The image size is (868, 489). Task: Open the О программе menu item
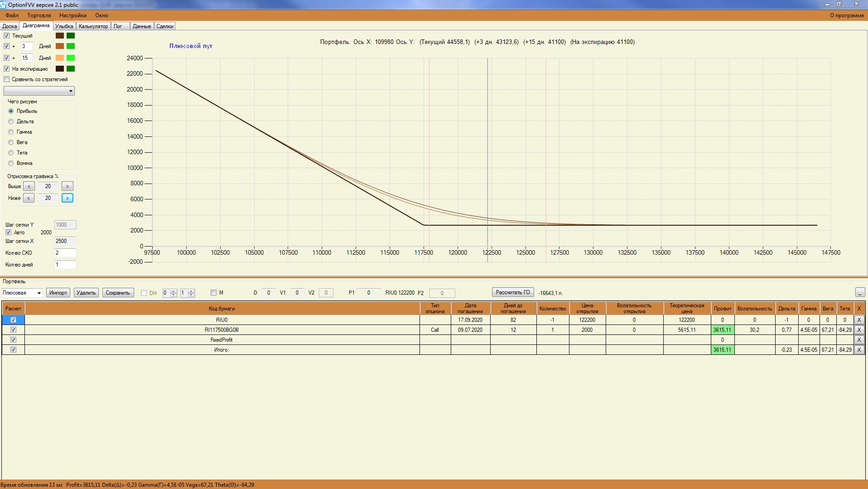click(847, 15)
